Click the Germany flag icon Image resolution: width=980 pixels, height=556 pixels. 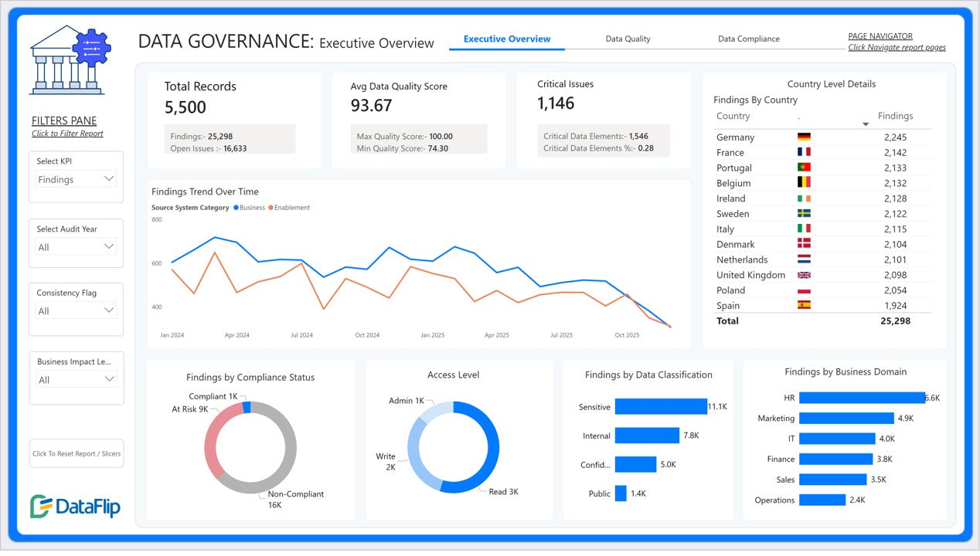[x=804, y=137]
